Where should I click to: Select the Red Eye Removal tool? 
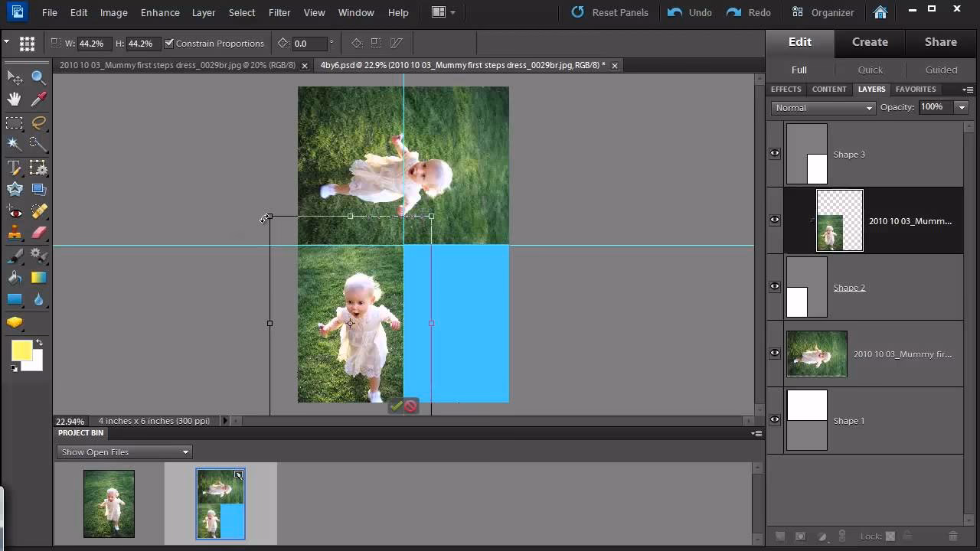14,210
